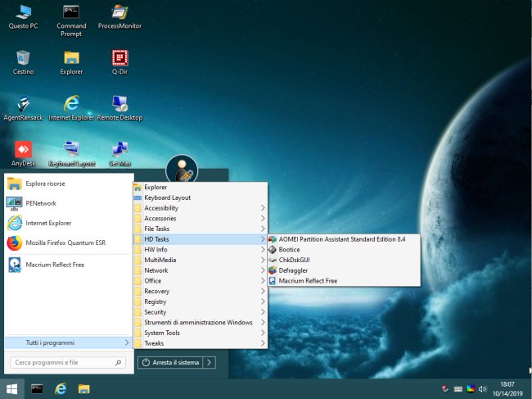Click the user account picture
The image size is (532, 399).
[x=182, y=170]
